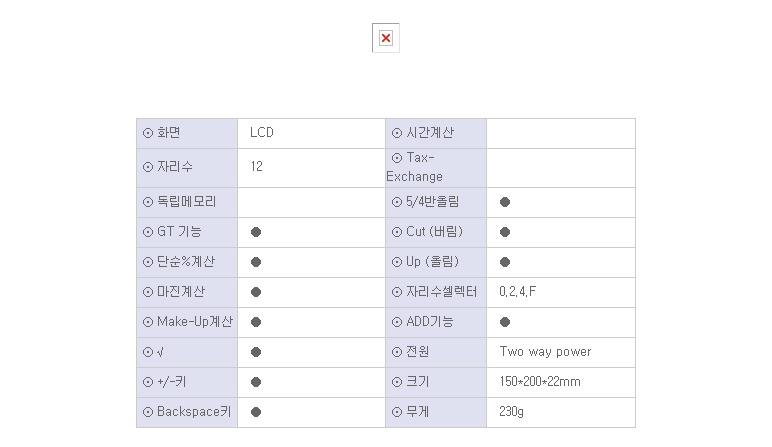Click the 230g weight value
The width and height of the screenshot is (772, 447).
pos(511,412)
